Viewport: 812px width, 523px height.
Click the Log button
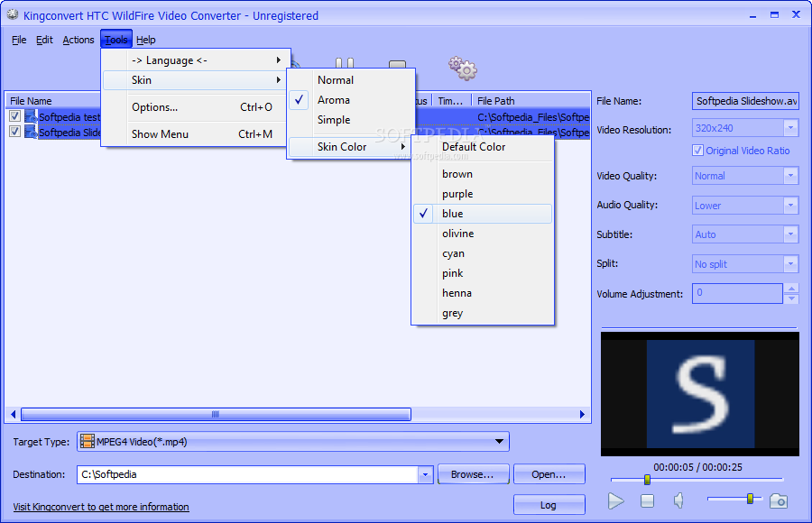pos(549,505)
